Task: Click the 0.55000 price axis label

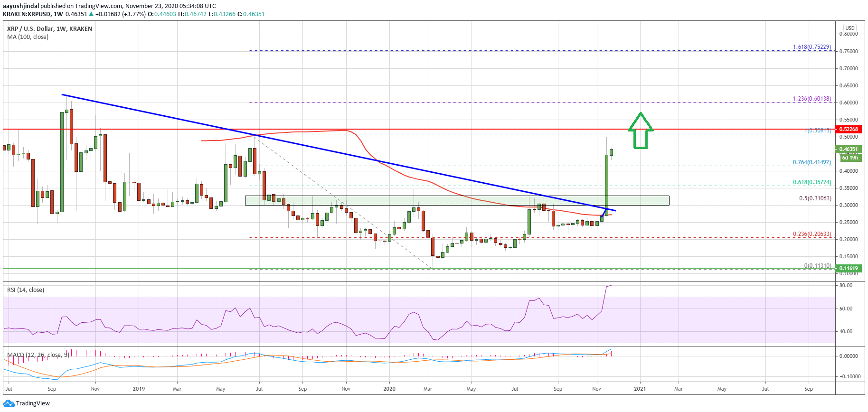Action: tap(849, 120)
